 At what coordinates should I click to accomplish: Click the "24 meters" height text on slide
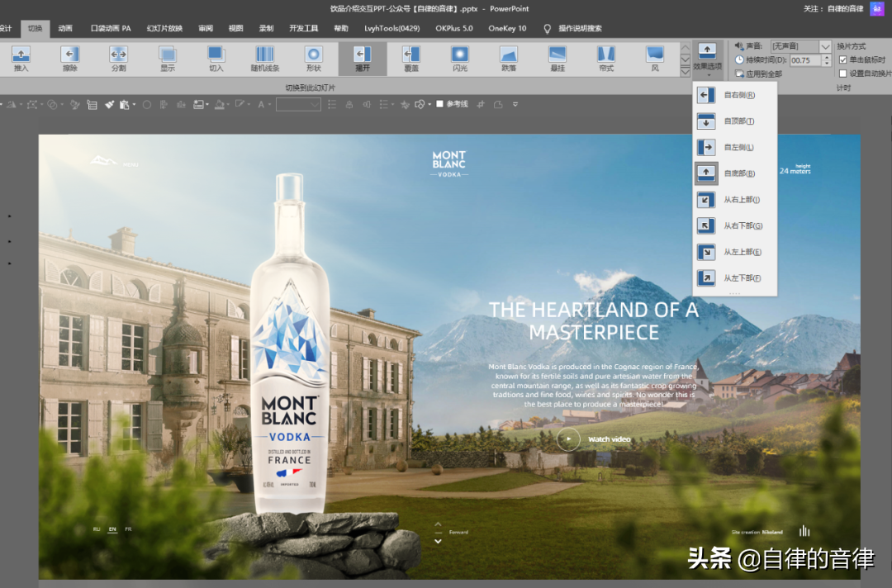point(795,170)
